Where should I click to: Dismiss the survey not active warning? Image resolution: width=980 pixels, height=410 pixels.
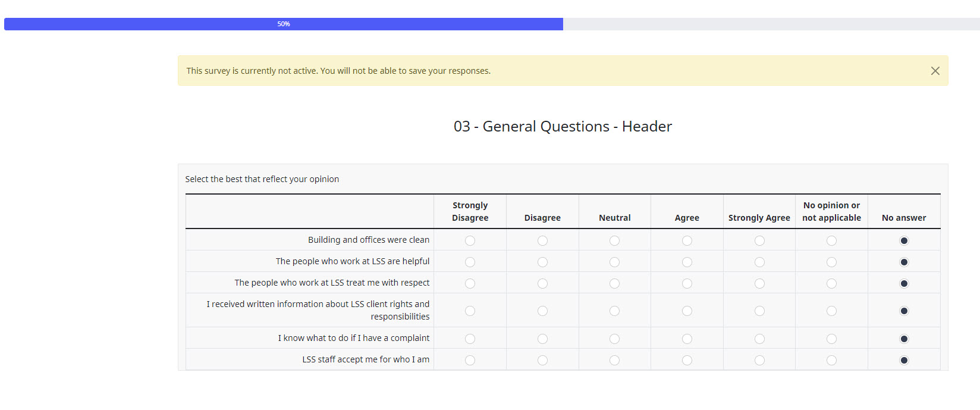935,71
